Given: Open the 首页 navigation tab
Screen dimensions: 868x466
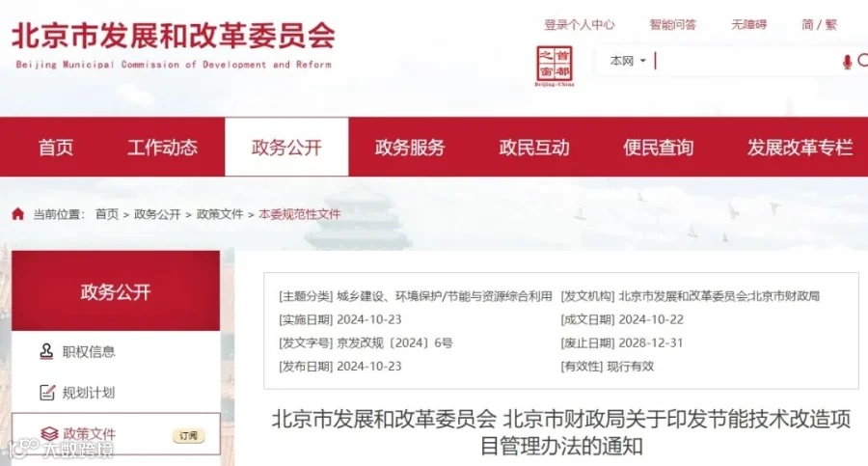Looking at the screenshot, I should 56,148.
